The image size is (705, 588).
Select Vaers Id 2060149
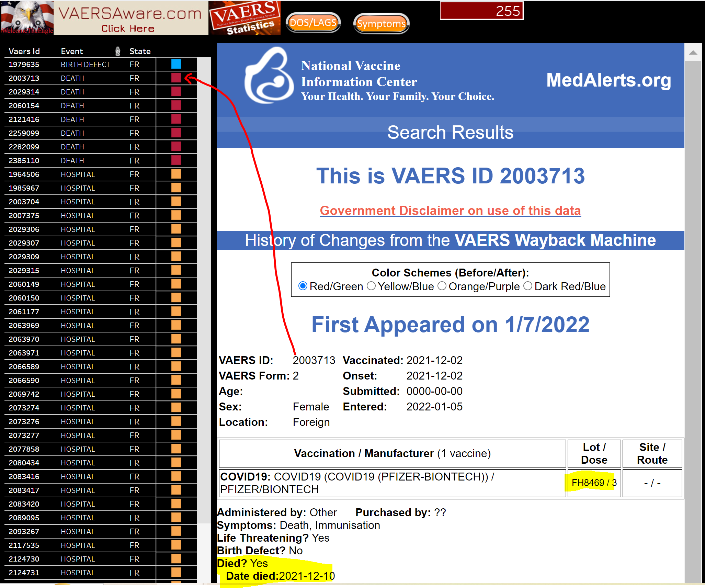coord(24,284)
